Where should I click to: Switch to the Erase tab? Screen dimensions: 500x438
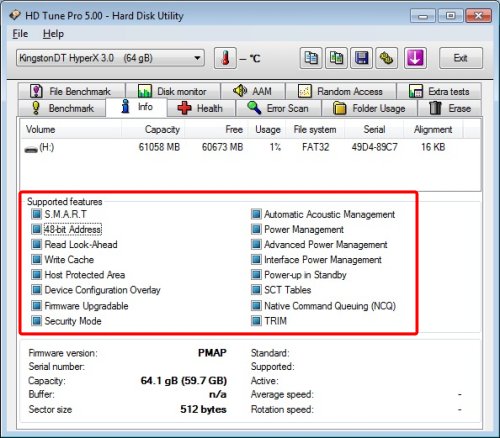(450, 108)
